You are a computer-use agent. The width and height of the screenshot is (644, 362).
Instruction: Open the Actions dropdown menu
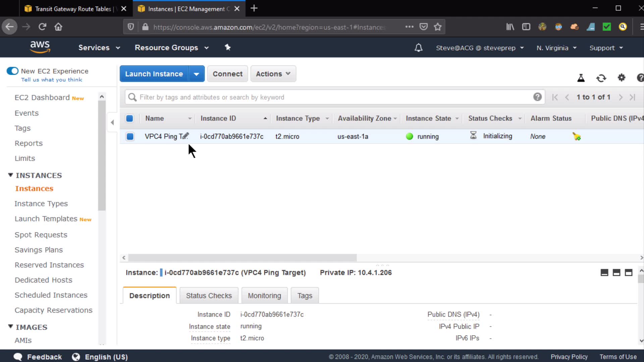pos(273,74)
